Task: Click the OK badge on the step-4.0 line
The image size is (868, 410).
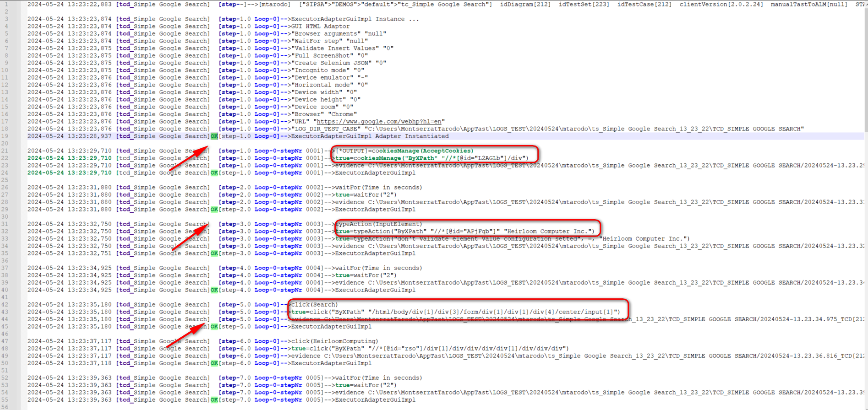Action: click(x=214, y=290)
